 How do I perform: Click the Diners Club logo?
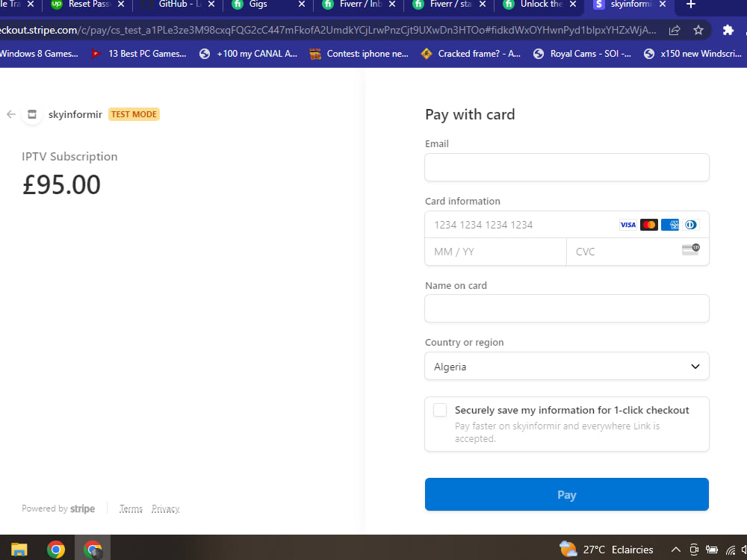tap(690, 225)
